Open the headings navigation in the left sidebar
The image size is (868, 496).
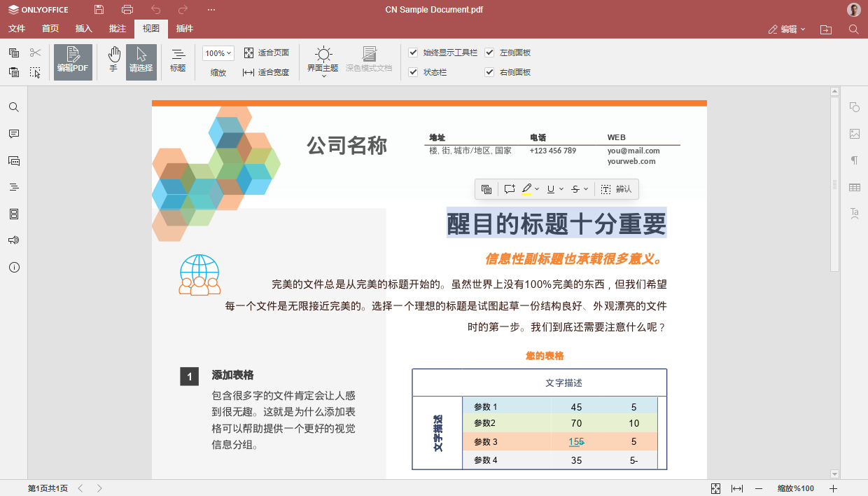tap(14, 187)
